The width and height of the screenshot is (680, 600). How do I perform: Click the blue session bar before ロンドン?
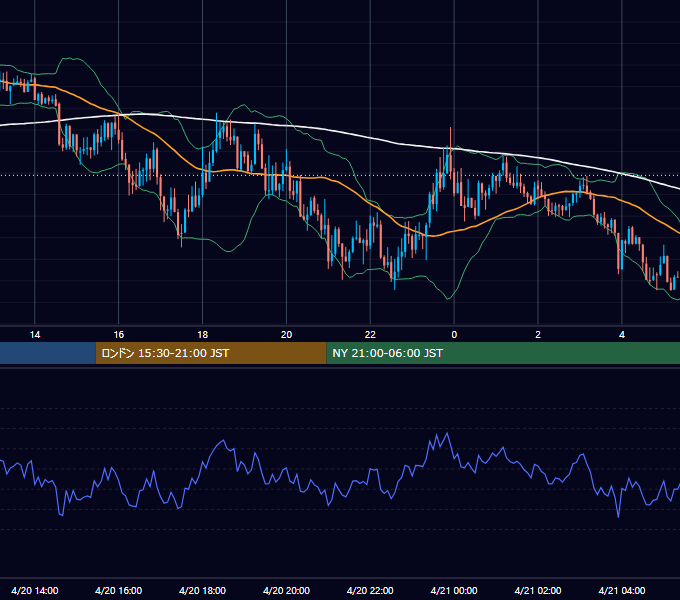[x=48, y=353]
